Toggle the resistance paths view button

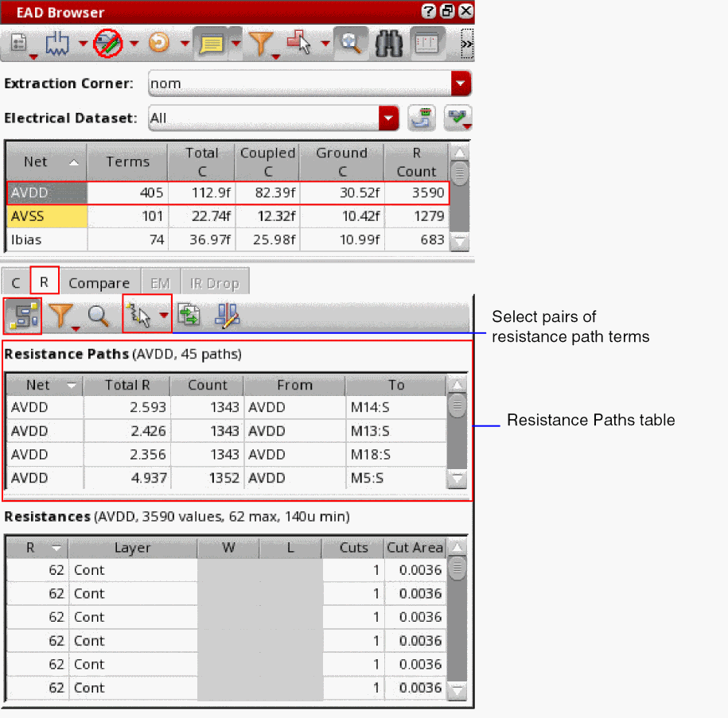point(21,316)
